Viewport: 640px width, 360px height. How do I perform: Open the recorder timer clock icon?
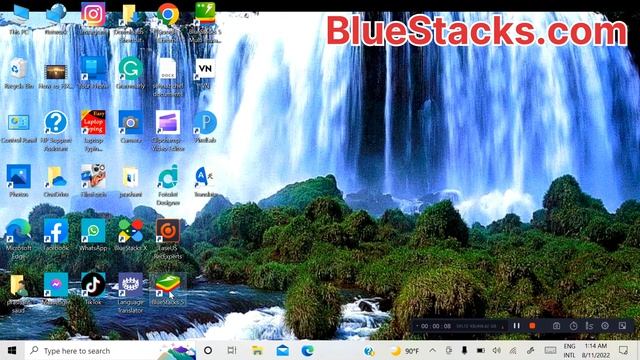coord(573,326)
